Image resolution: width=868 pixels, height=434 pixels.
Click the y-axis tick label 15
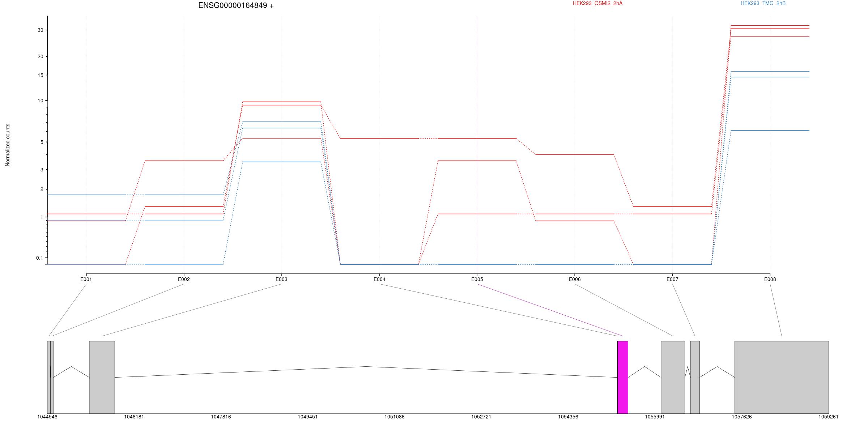pyautogui.click(x=40, y=75)
